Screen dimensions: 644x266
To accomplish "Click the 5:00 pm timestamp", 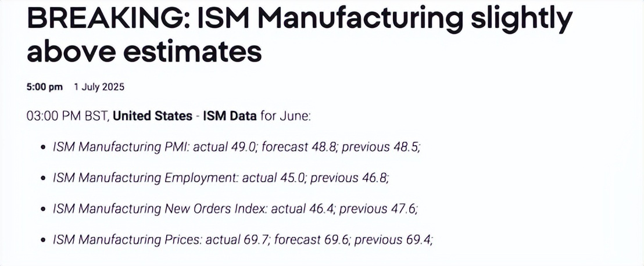I will [44, 87].
